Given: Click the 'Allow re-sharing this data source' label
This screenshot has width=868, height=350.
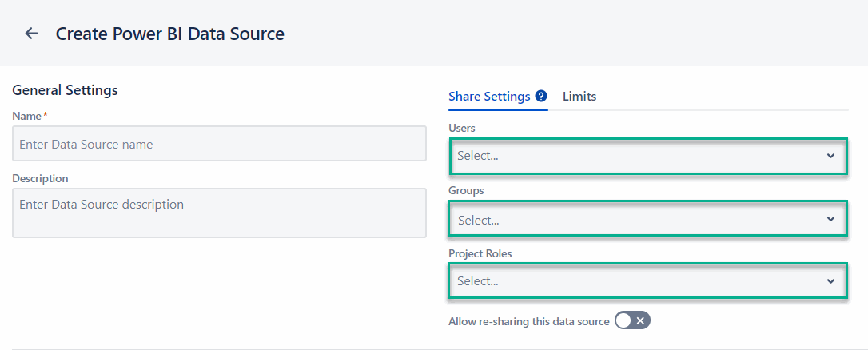Looking at the screenshot, I should [x=528, y=321].
